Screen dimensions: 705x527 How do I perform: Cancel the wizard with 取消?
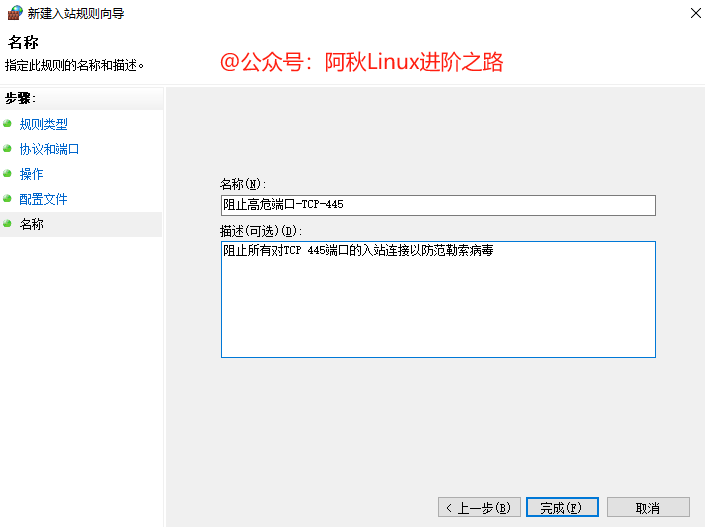648,508
